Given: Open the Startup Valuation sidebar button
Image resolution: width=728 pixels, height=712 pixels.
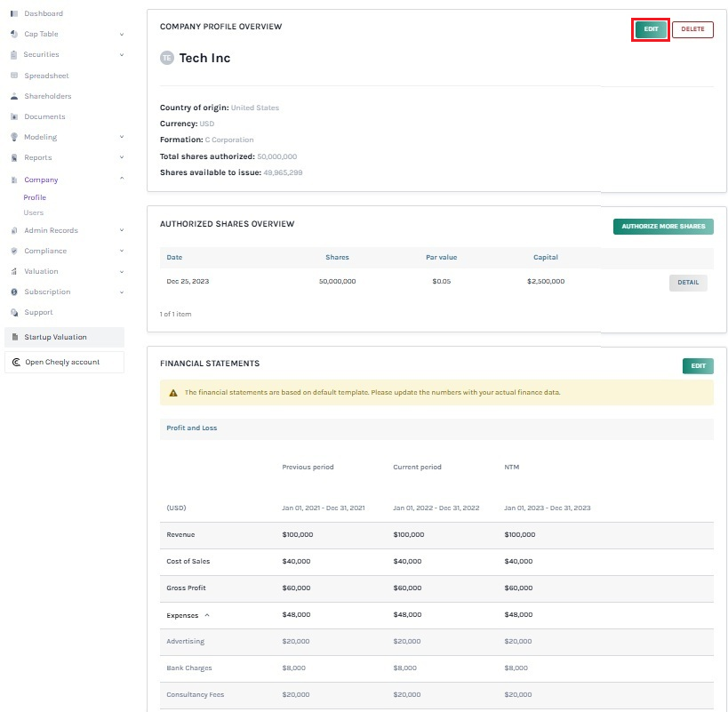Looking at the screenshot, I should click(64, 337).
